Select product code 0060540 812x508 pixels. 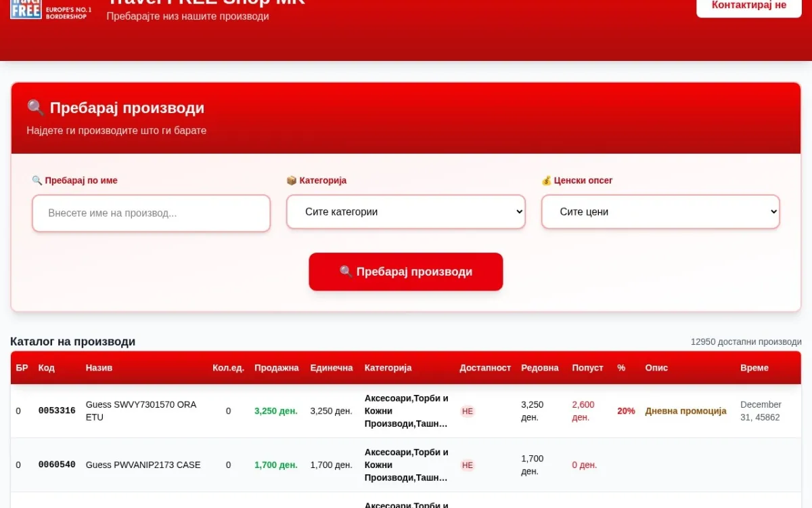click(57, 465)
